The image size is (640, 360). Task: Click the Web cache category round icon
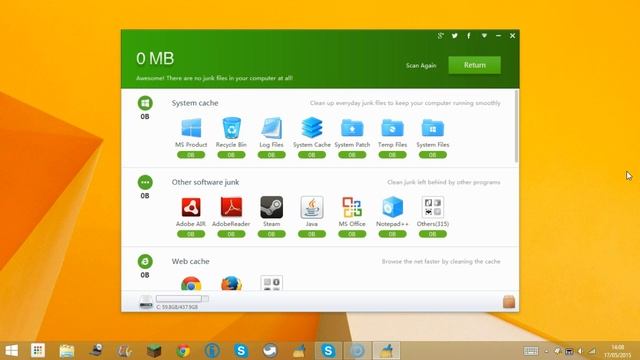pos(145,261)
